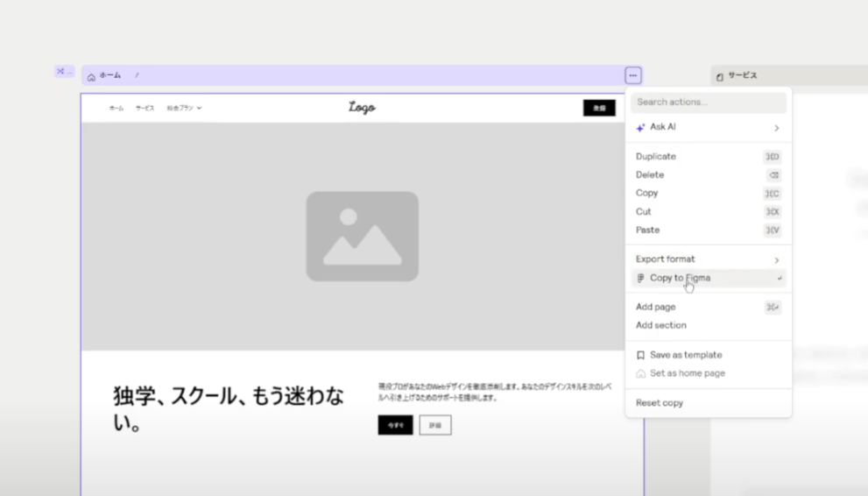868x496 pixels.
Task: Click the image placeholder icon in hero
Action: pyautogui.click(x=362, y=237)
